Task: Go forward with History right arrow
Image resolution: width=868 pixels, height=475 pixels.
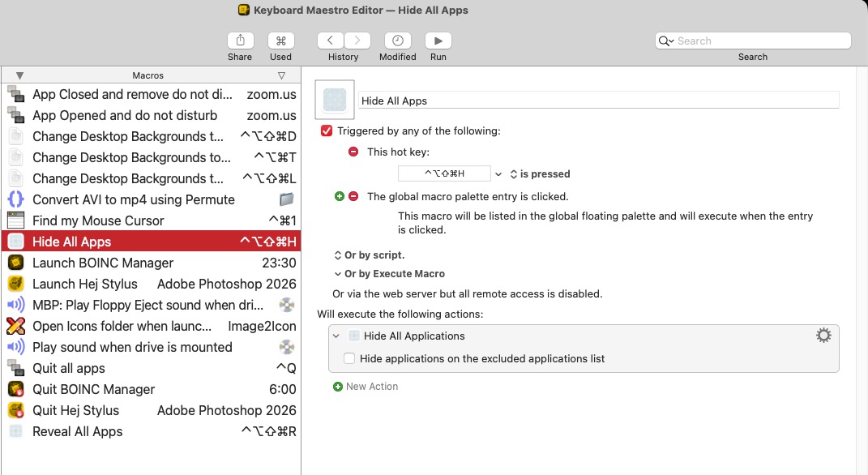Action: pyautogui.click(x=357, y=41)
